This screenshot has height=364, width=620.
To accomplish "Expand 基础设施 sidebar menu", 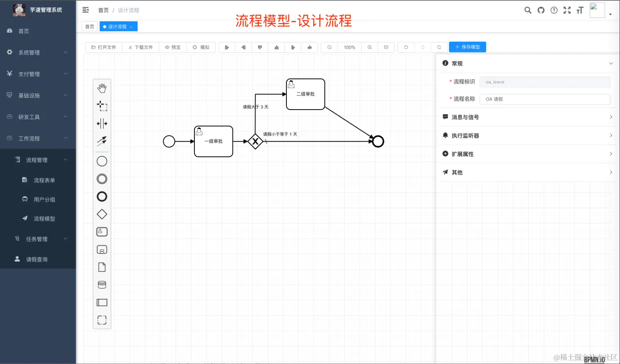I will pyautogui.click(x=38, y=96).
